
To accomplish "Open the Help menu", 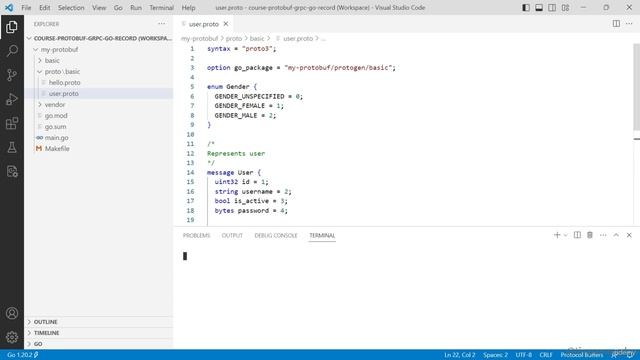I will click(188, 7).
